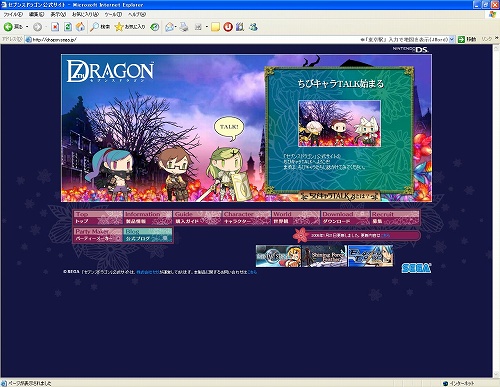Click the blue link in news bar
500x387 pixels.
coord(385,235)
